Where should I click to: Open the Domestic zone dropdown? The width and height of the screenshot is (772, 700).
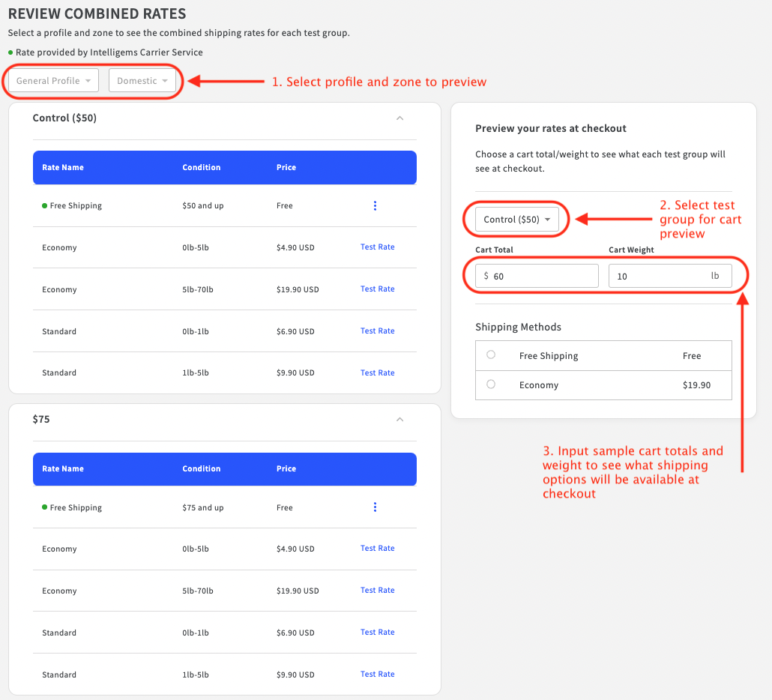click(x=142, y=81)
